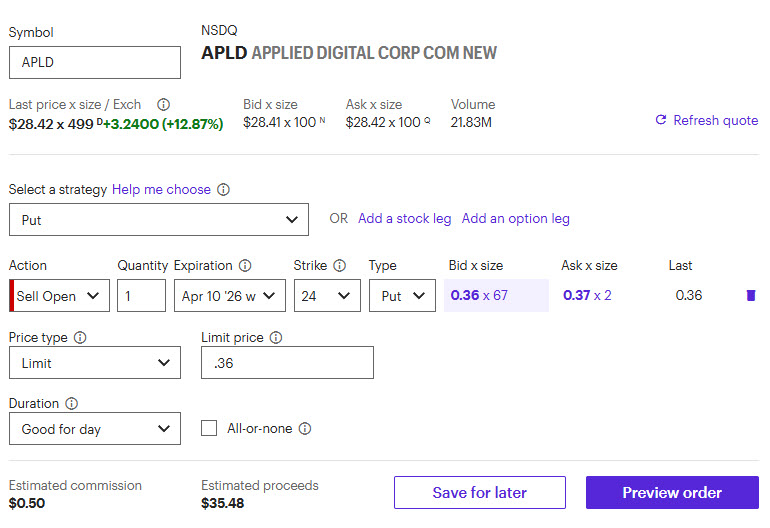This screenshot has height=528, width=770.
Task: Open the Duration dropdown Good for day
Action: click(x=95, y=429)
